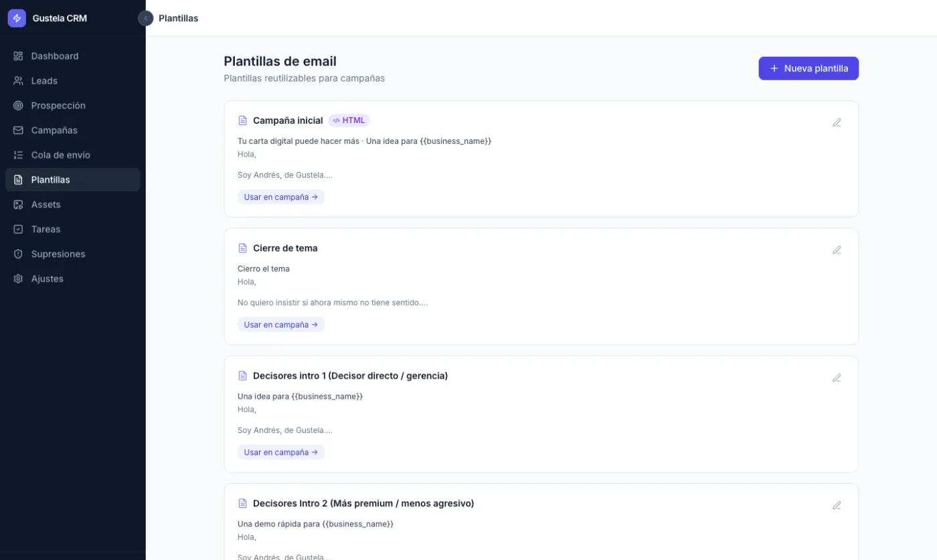Create a template with Nueva plantilla

(x=808, y=68)
